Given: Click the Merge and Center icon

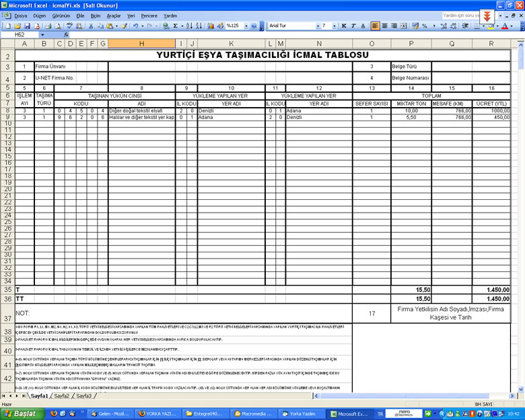Looking at the screenshot, I should (x=403, y=26).
